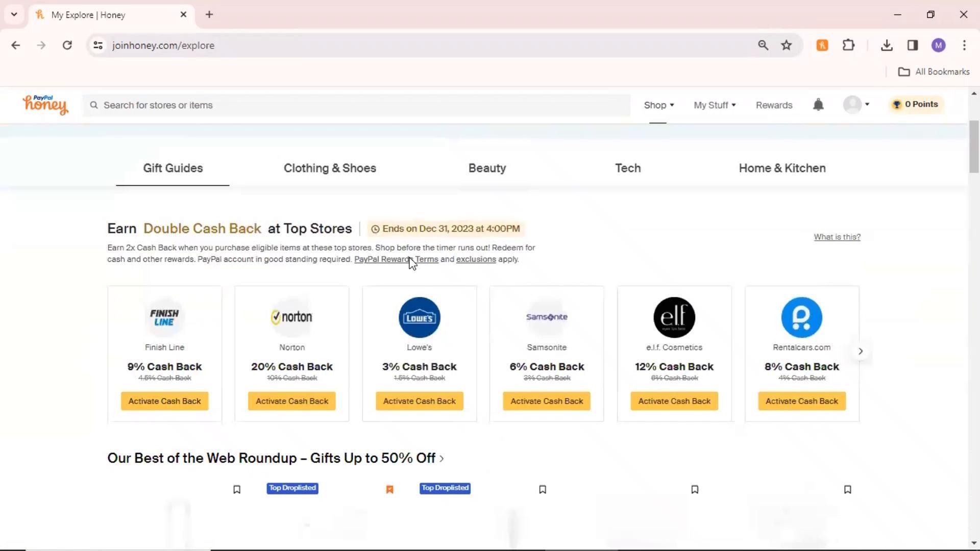This screenshot has width=980, height=551.
Task: Open the Chrome extensions puzzle icon
Action: click(848, 45)
